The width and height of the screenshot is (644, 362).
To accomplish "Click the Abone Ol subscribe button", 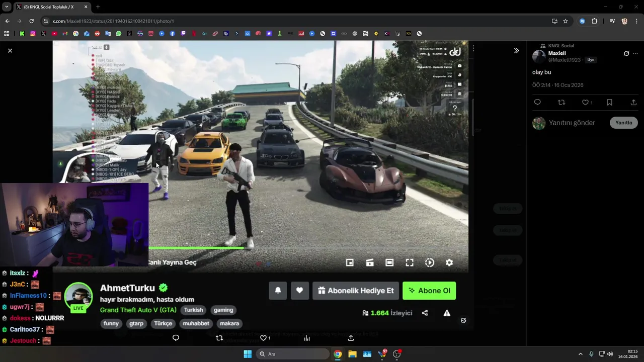I will pyautogui.click(x=429, y=291).
